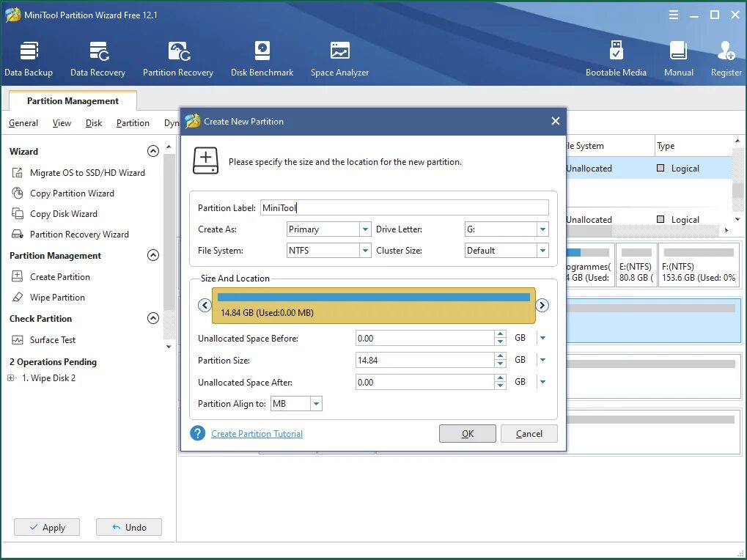Collapse the Check Partition section
Screen dimensions: 747x560
coord(153,318)
